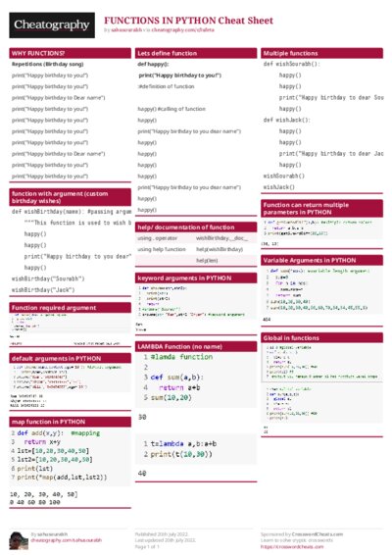Click the title "FUNCTIONS IN PYTHON Cheat Sheet"

(x=188, y=21)
